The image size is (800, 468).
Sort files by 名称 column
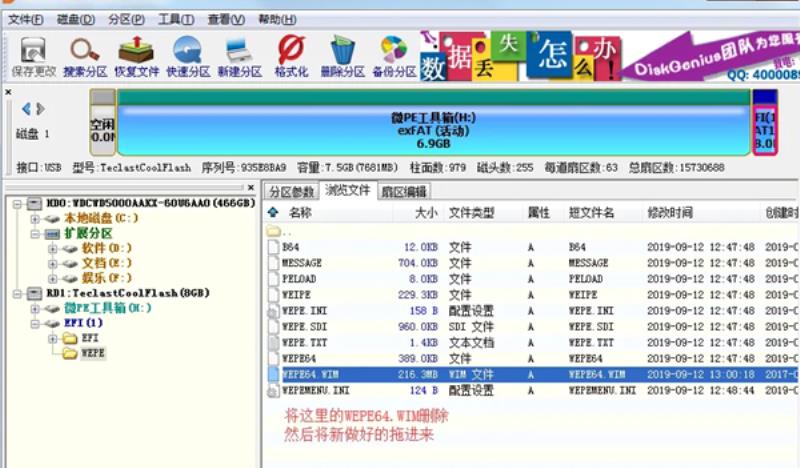300,212
